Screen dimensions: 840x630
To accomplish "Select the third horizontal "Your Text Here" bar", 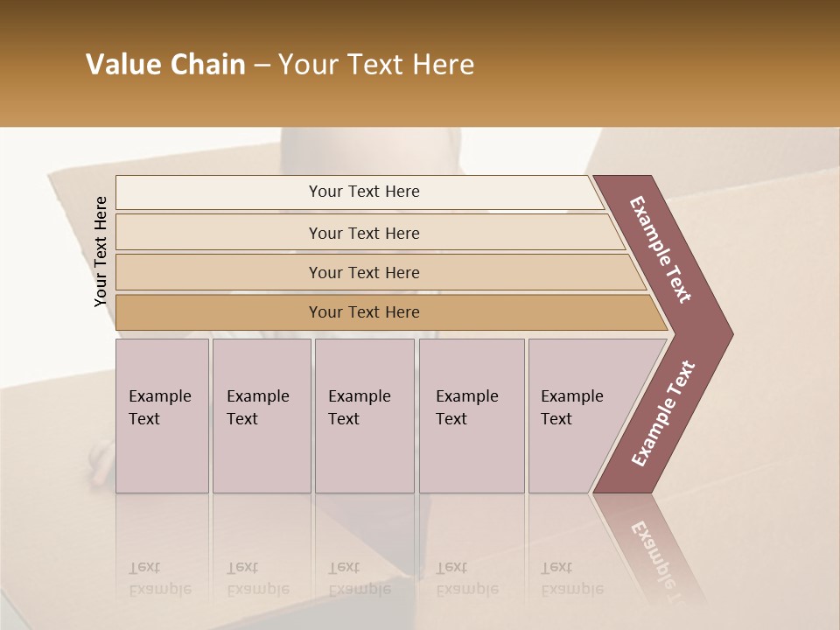I will [x=381, y=272].
